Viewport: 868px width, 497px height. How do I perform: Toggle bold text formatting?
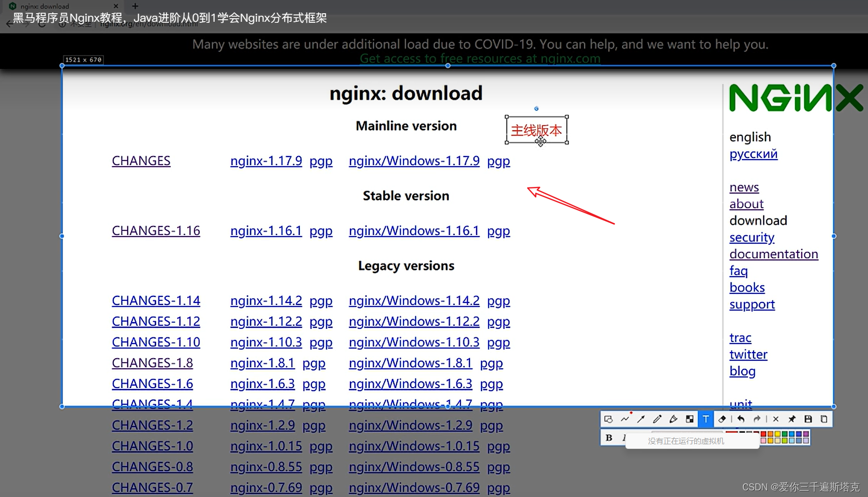click(609, 438)
